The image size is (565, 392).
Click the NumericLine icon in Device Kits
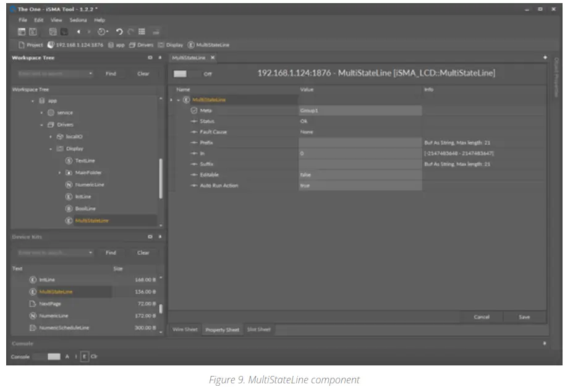(33, 316)
